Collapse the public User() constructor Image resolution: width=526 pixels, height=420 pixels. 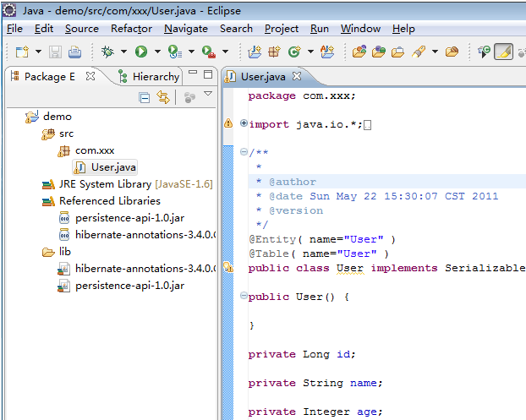click(244, 297)
